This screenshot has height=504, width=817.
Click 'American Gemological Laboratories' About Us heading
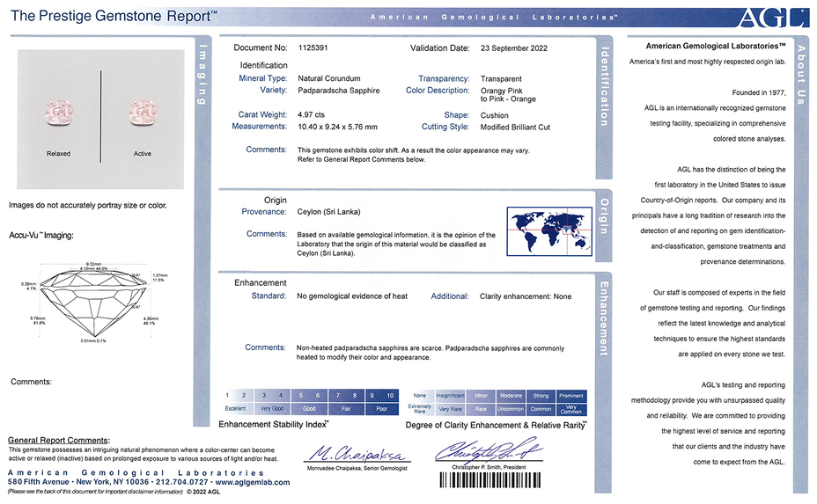click(716, 47)
